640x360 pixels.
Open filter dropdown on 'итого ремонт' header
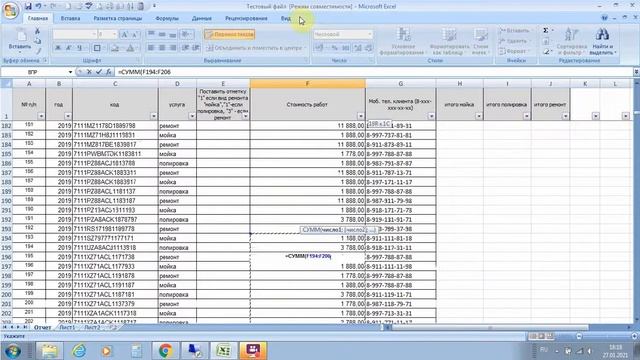(x=565, y=116)
